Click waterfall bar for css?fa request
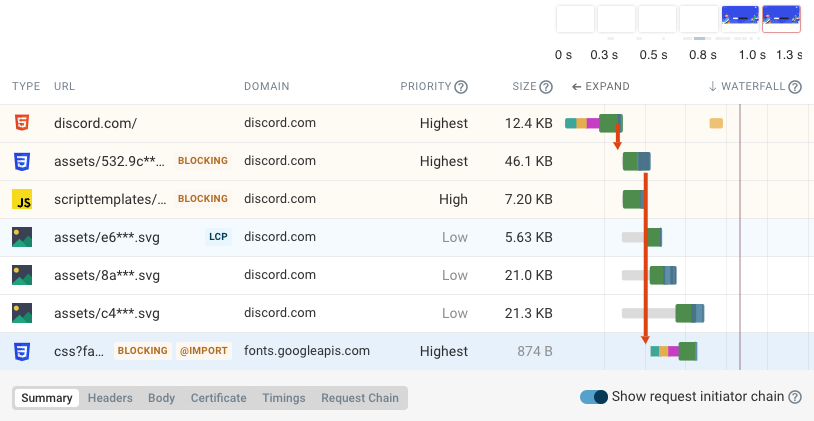Viewport: 814px width, 421px height. (x=674, y=351)
